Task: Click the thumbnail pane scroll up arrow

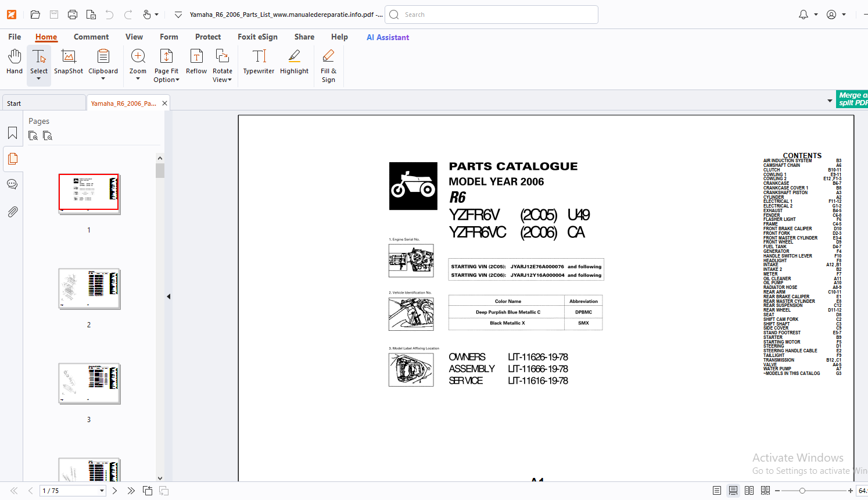Action: click(x=160, y=158)
